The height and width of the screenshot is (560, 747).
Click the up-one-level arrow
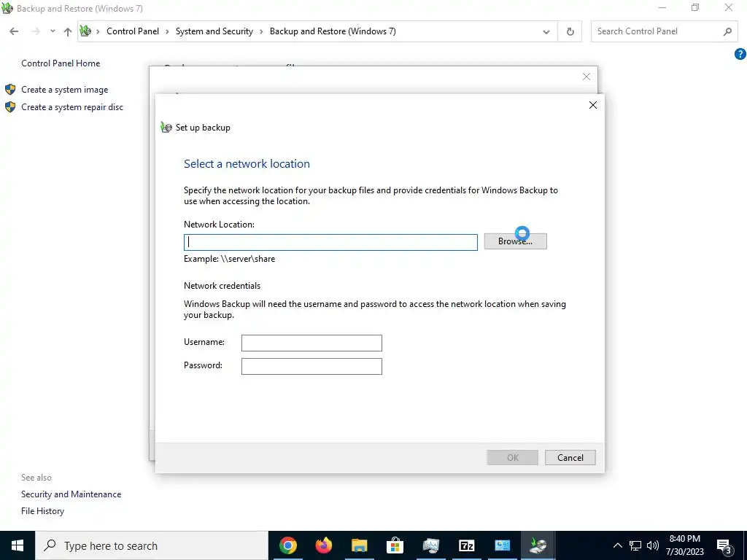68,31
